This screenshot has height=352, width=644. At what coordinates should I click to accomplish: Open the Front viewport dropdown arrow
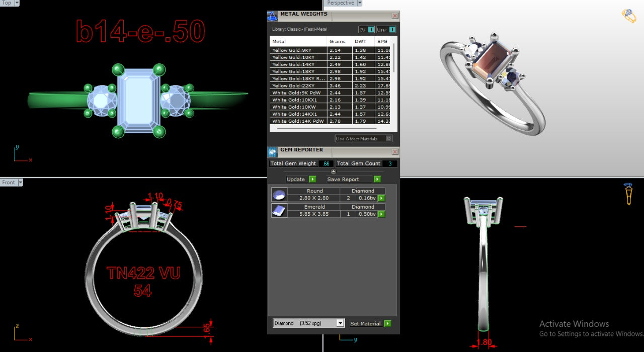point(21,183)
